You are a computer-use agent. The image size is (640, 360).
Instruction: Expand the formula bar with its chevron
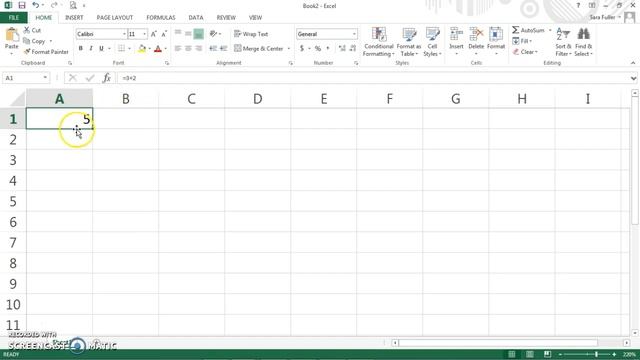click(x=633, y=78)
